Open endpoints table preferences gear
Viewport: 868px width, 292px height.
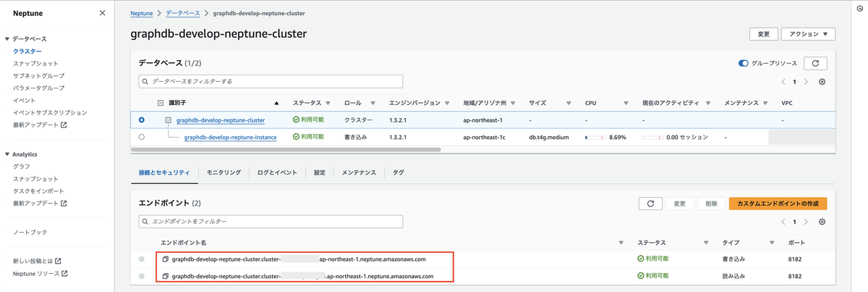[x=822, y=222]
